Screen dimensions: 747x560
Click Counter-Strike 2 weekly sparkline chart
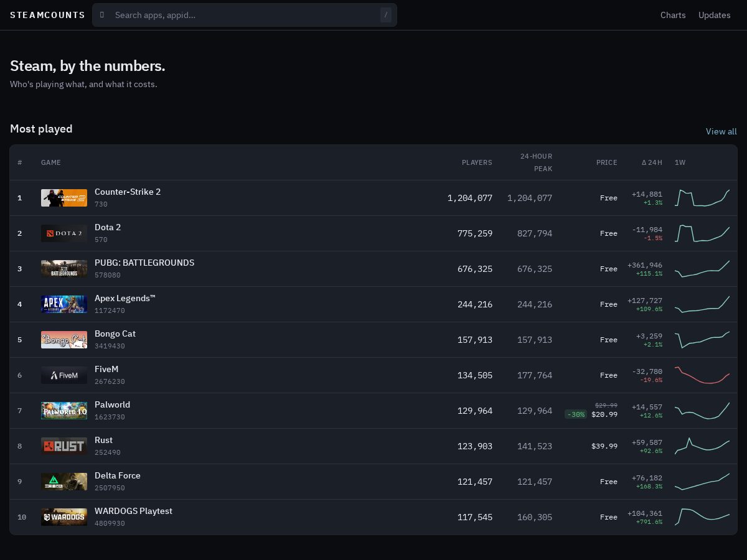click(x=702, y=198)
